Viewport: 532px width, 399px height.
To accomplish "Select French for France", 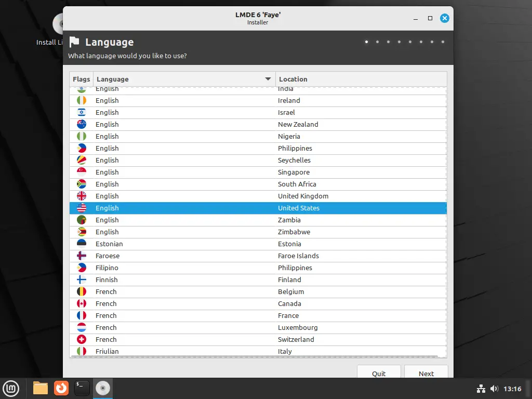I will [x=258, y=315].
